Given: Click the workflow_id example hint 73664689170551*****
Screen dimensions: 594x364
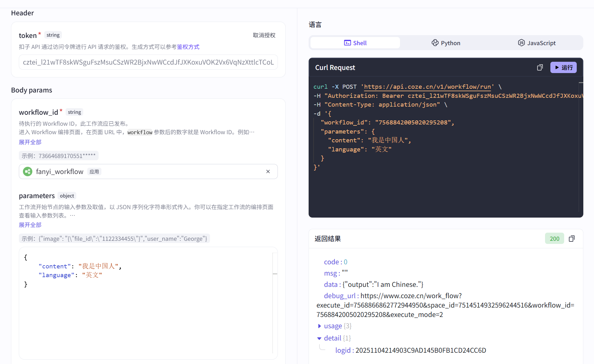Looking at the screenshot, I should 59,156.
